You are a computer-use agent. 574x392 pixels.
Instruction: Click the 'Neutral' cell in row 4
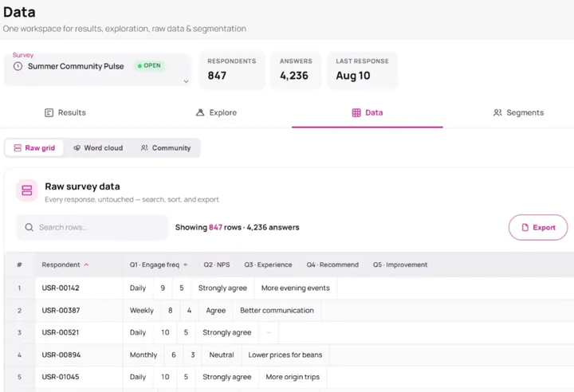[x=222, y=355]
